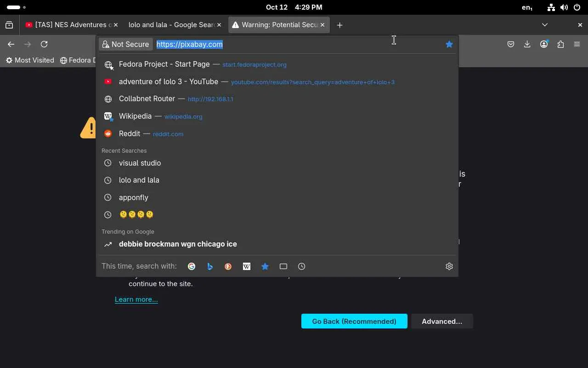Switch to TAS NES Adventures tab
This screenshot has width=588, height=368.
click(72, 25)
